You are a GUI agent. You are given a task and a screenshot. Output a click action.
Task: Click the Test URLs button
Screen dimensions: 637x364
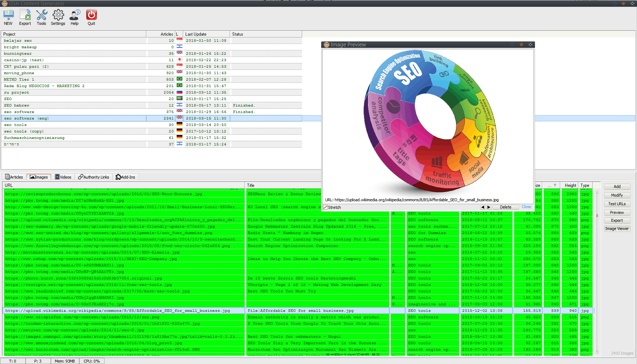[617, 204]
